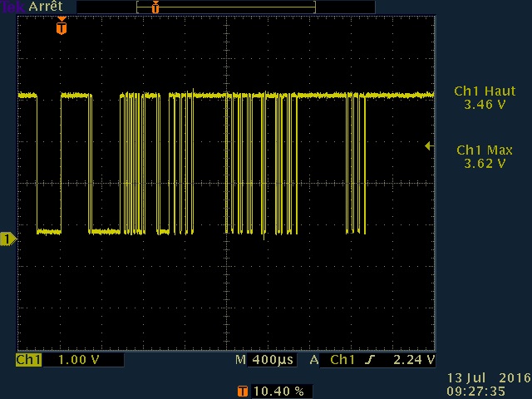
Task: Click the trigger source Ch1 readout
Action: point(342,360)
